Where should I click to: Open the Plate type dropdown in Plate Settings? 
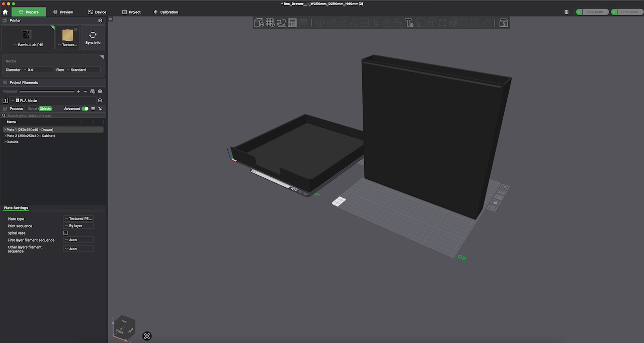click(x=78, y=219)
